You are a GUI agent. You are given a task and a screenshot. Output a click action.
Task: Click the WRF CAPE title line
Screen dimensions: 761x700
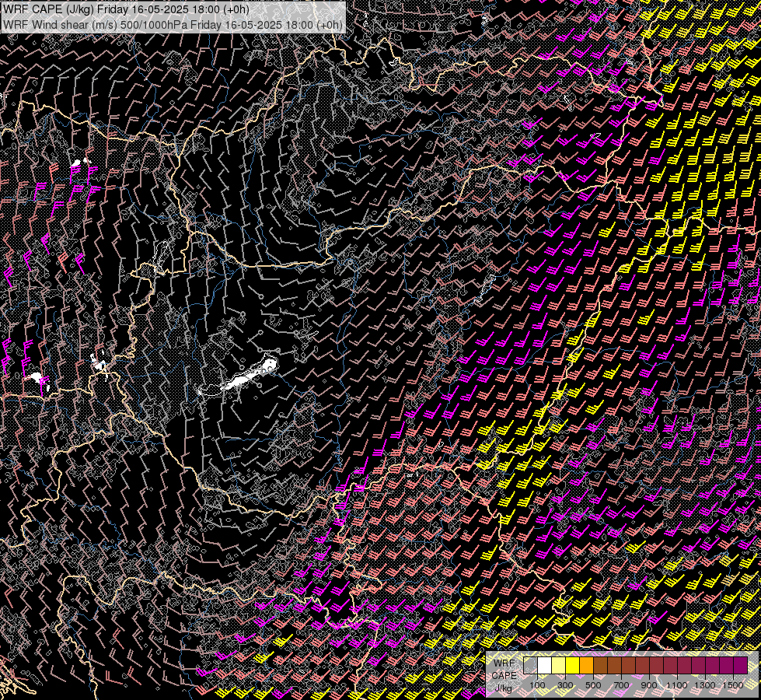point(126,9)
